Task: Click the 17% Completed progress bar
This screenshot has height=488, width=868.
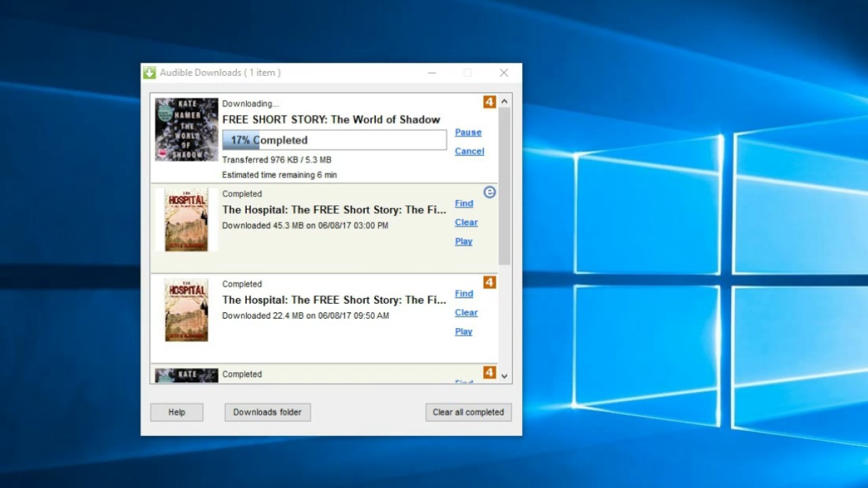Action: (x=334, y=140)
